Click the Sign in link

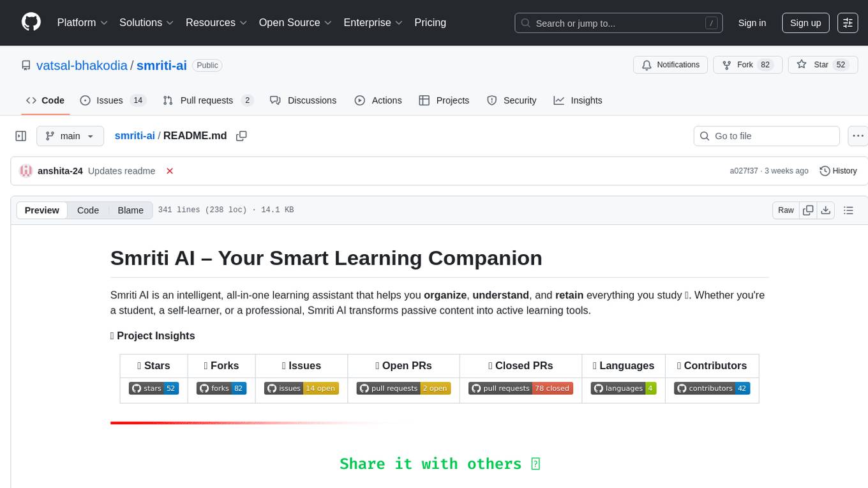[x=752, y=23]
